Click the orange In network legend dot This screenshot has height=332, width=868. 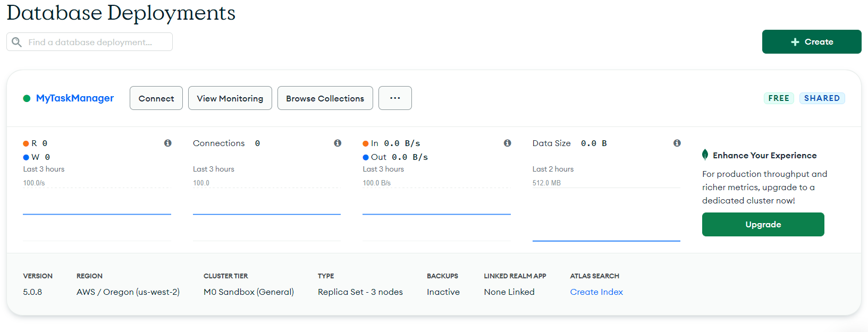(x=366, y=143)
